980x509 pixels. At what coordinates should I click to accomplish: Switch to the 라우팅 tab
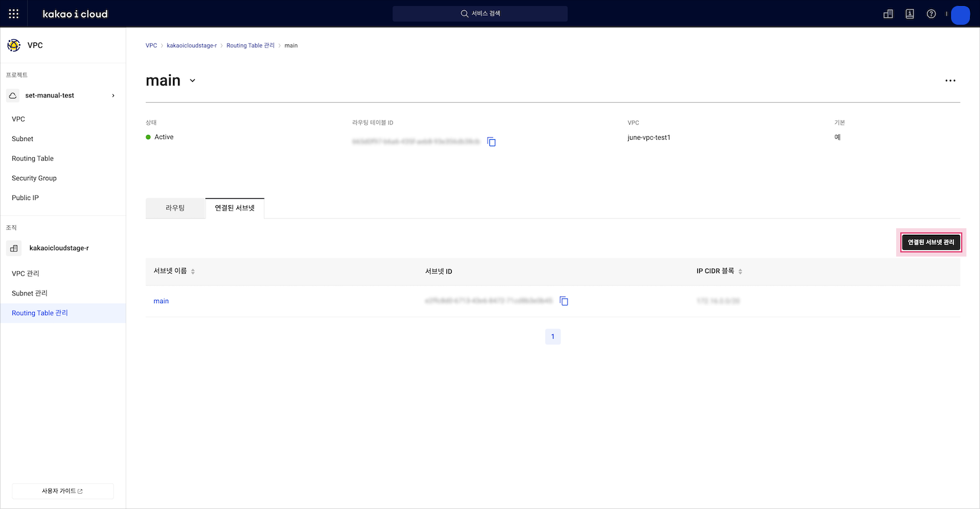[x=175, y=208]
